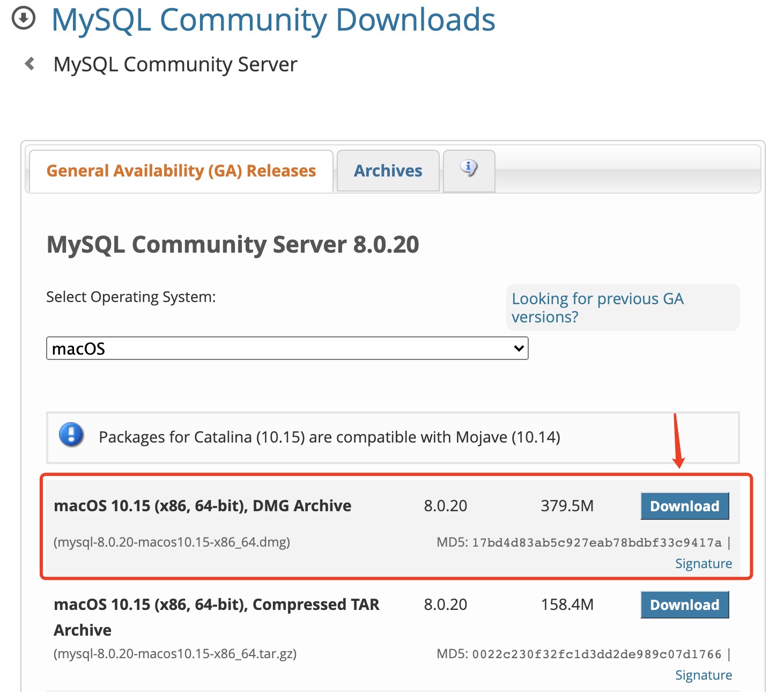Download the Compressed TAR Archive package
The height and width of the screenshot is (692, 784).
tap(685, 605)
